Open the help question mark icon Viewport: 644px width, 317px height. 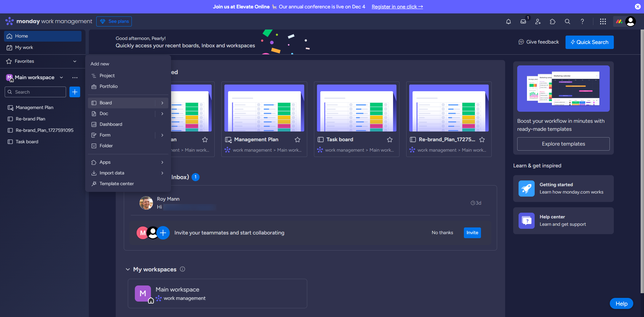(582, 21)
